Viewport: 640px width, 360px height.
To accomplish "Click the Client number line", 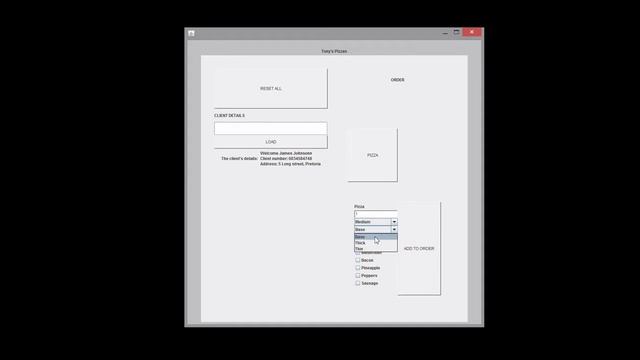I will click(x=286, y=158).
